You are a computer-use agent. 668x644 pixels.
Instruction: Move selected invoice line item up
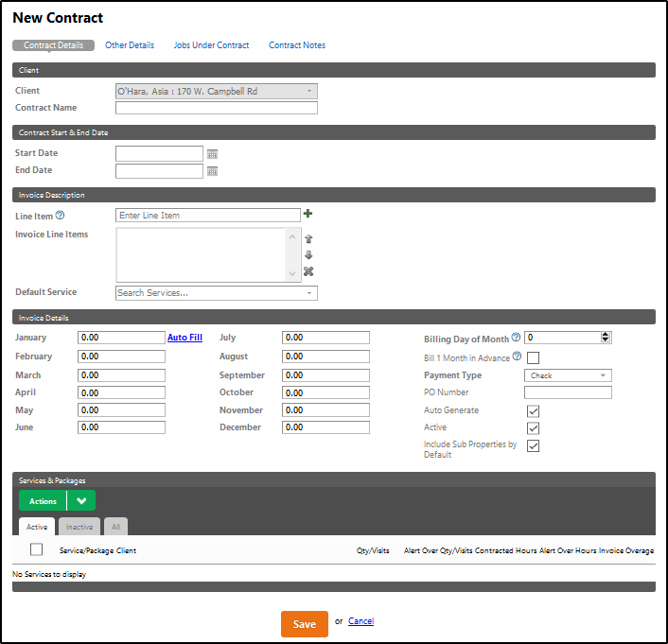coord(308,239)
